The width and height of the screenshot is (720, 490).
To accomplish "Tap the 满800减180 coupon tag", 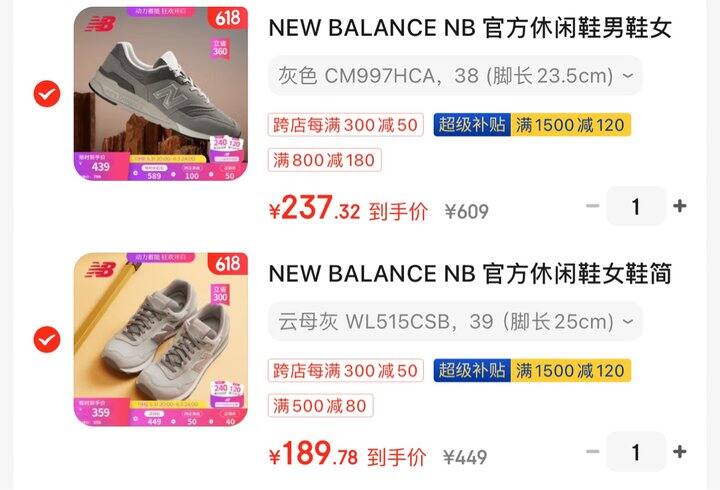I will click(x=325, y=160).
